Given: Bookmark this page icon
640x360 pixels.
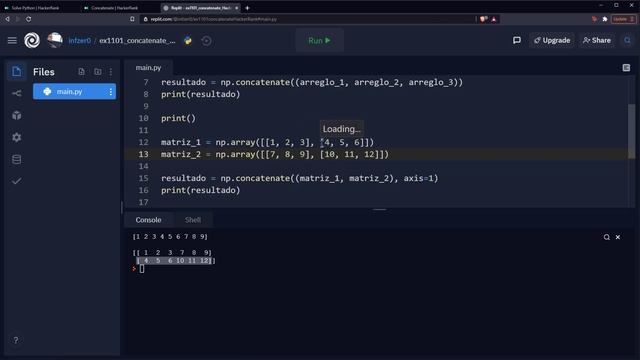Looking at the screenshot, I should click(132, 19).
